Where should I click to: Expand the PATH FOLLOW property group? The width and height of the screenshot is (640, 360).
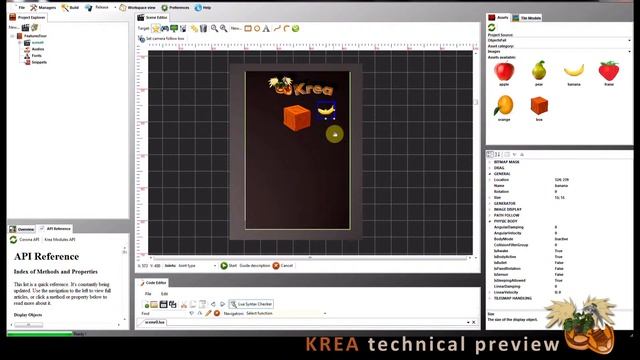click(490, 215)
